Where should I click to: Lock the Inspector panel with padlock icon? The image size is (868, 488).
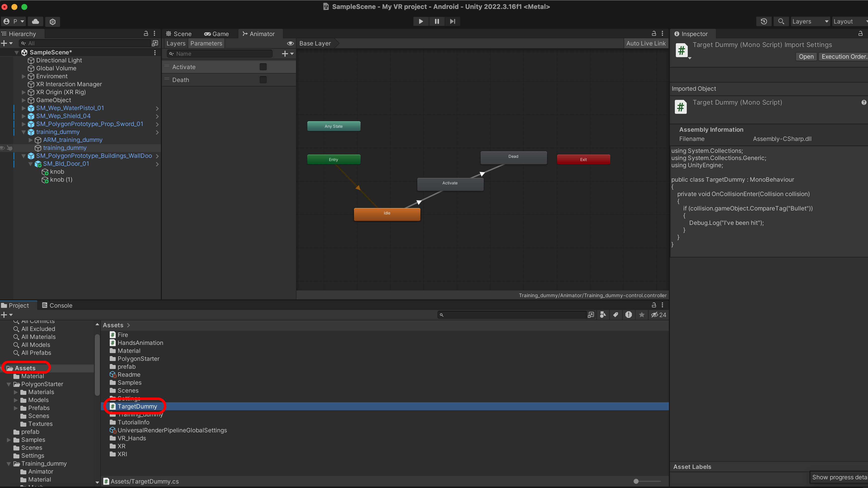(860, 33)
